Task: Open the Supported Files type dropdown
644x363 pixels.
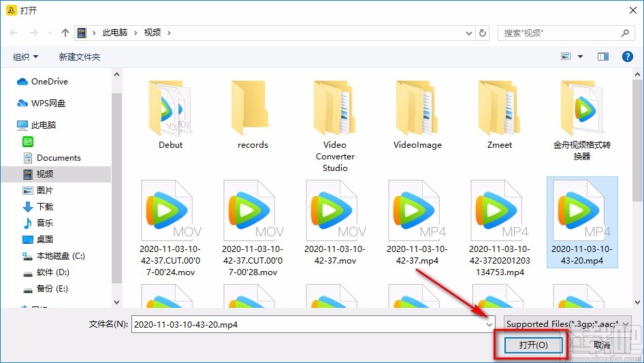Action: click(x=567, y=324)
